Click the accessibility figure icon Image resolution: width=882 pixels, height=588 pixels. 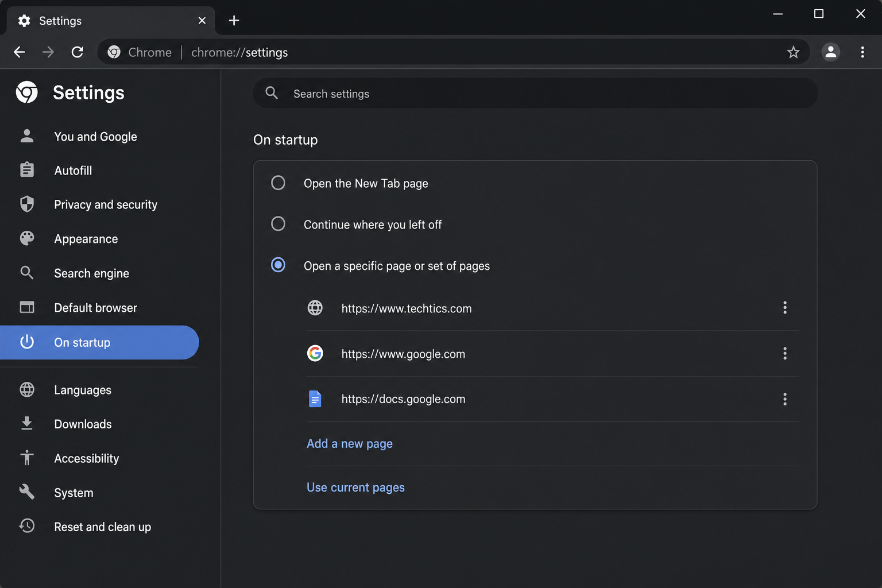27,458
